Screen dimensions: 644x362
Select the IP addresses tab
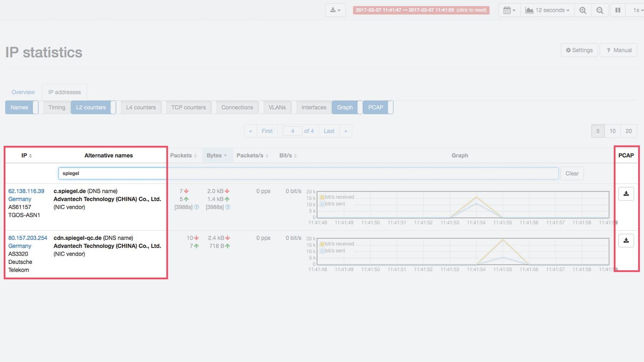click(64, 92)
